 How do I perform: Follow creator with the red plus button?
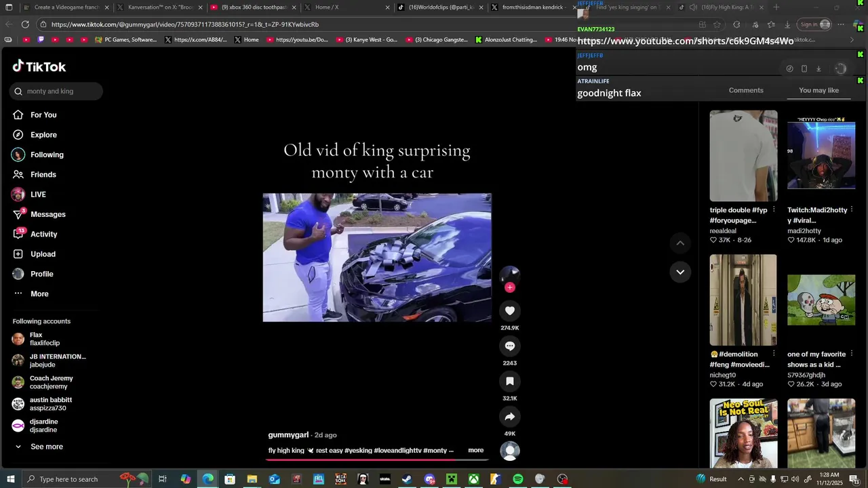click(x=510, y=287)
